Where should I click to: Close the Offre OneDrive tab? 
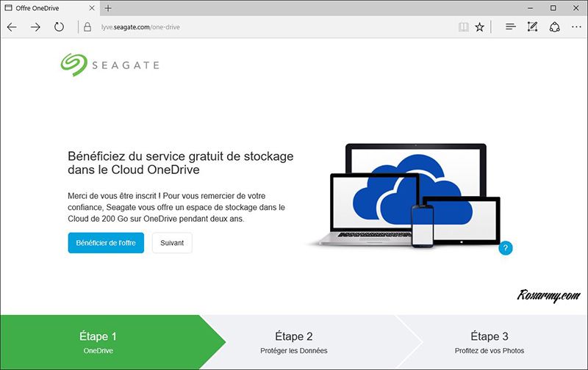pyautogui.click(x=90, y=8)
